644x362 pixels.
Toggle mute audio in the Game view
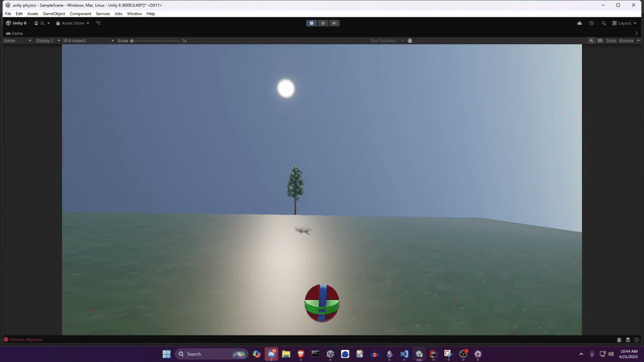[x=591, y=41]
